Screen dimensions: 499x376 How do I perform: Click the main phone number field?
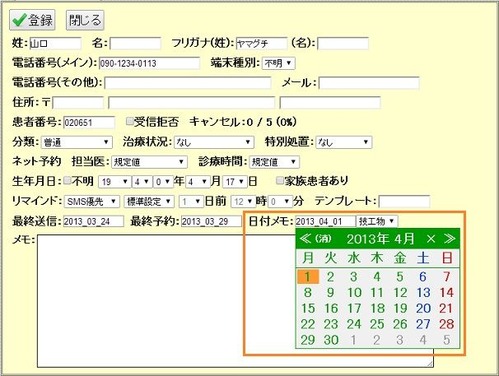coord(149,63)
